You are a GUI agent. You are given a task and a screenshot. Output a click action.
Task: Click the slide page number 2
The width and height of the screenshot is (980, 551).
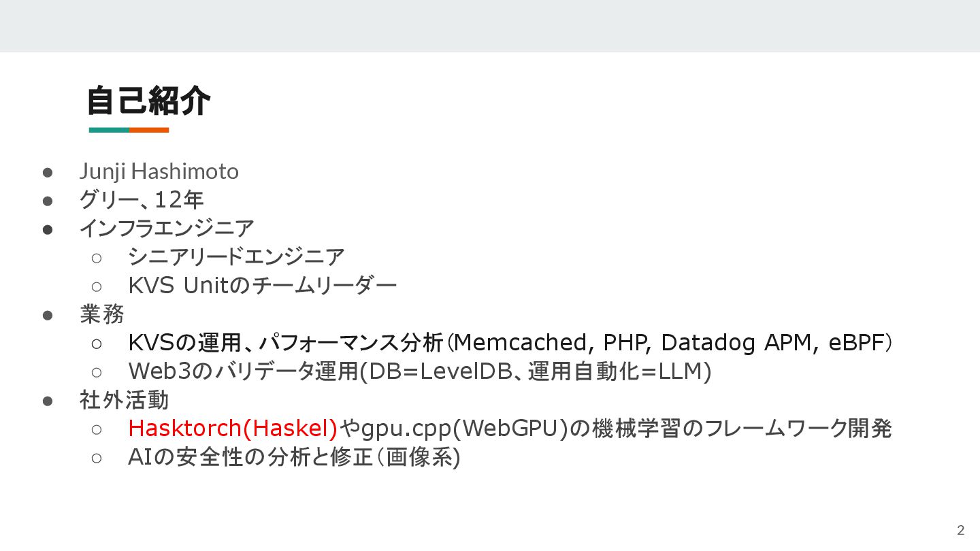coord(961,531)
